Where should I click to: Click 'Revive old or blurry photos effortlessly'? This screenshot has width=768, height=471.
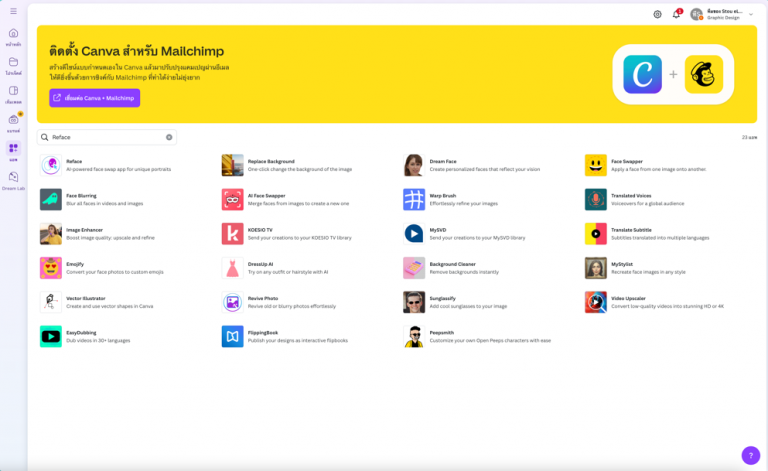point(292,306)
